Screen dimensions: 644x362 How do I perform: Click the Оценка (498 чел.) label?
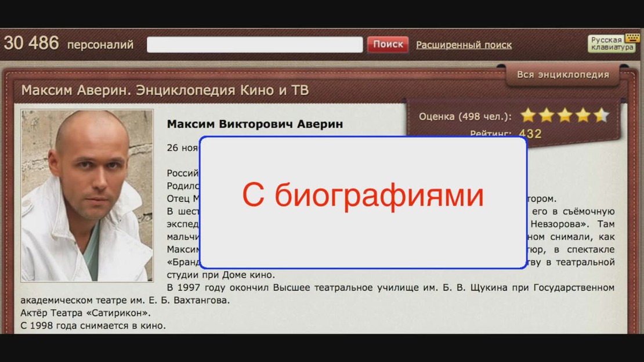click(x=465, y=117)
